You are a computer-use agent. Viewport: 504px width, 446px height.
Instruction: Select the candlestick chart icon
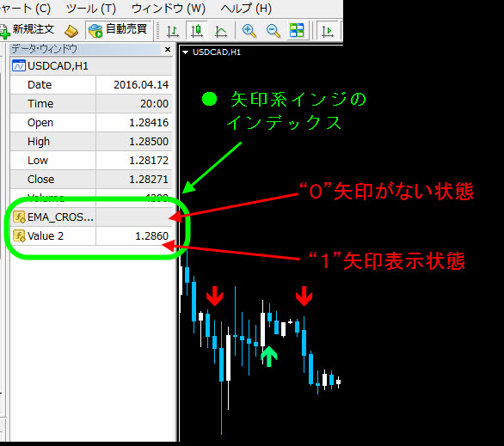[197, 30]
